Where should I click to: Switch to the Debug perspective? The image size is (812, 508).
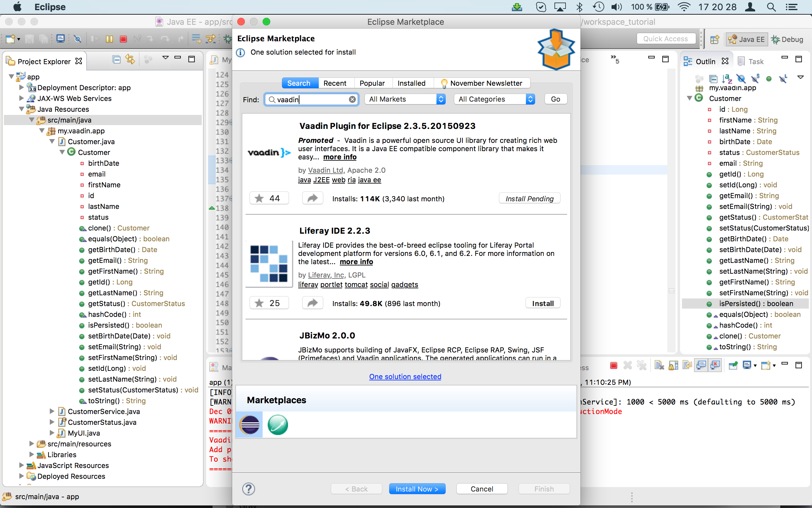tap(787, 39)
